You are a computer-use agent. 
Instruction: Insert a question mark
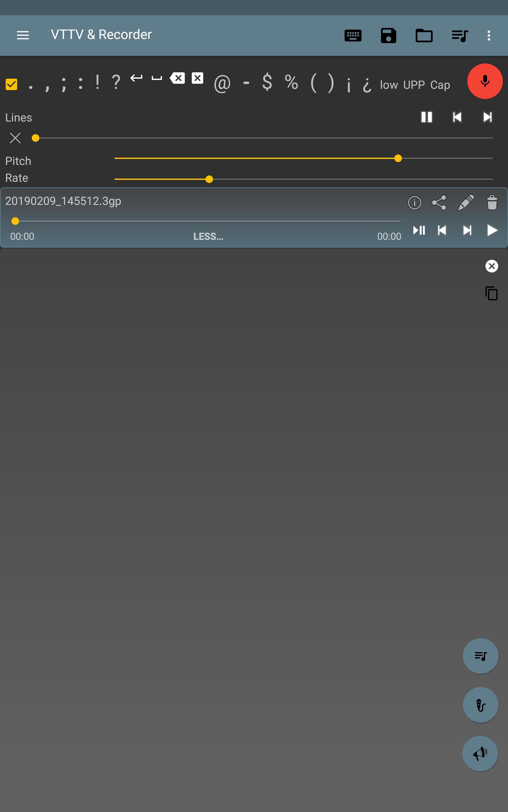(116, 82)
